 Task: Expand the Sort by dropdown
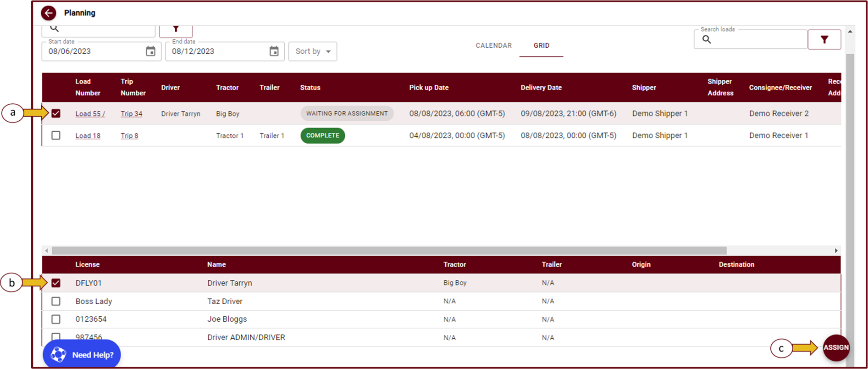(x=313, y=51)
